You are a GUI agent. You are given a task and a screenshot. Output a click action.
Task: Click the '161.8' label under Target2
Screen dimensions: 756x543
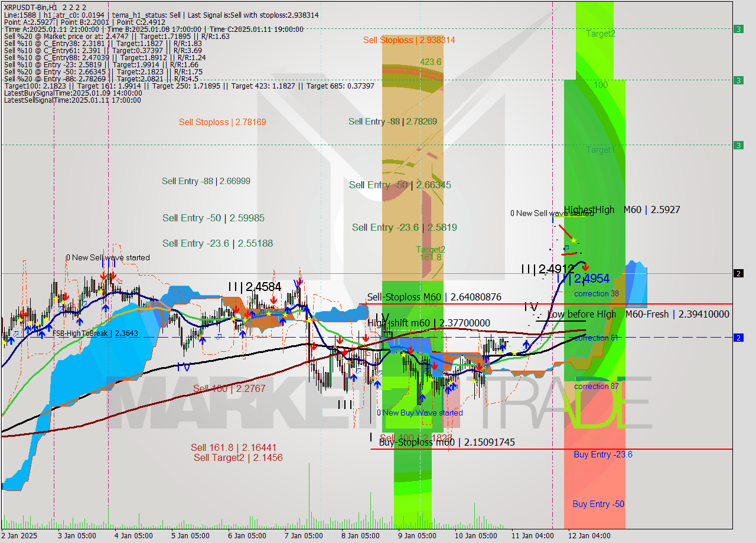click(x=431, y=257)
